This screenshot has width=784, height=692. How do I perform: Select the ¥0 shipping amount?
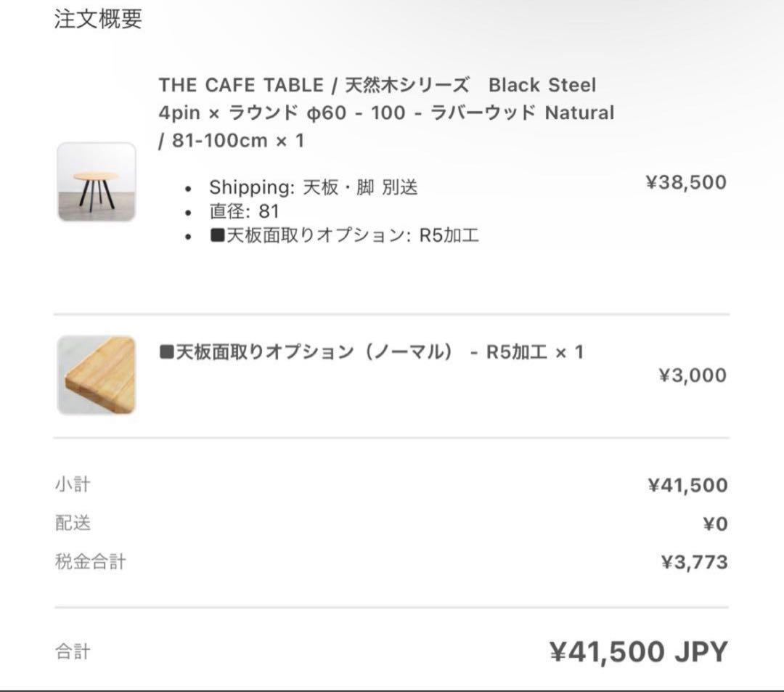point(714,524)
